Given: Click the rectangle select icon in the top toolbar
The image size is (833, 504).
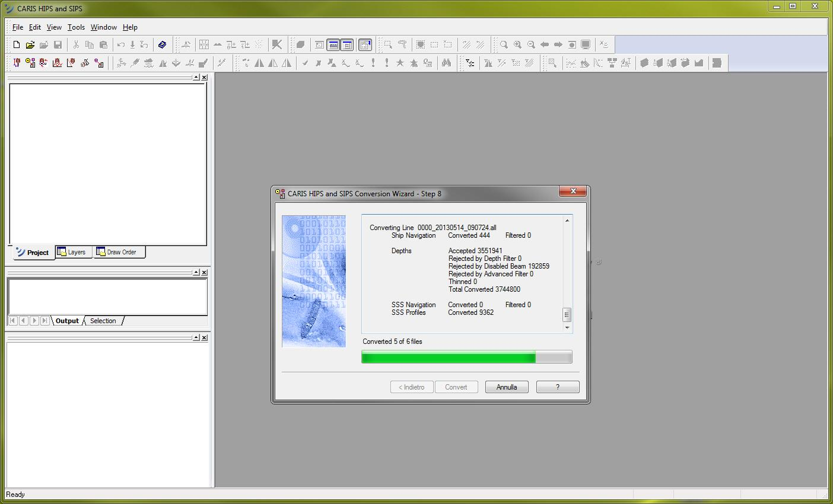Looking at the screenshot, I should (x=387, y=44).
